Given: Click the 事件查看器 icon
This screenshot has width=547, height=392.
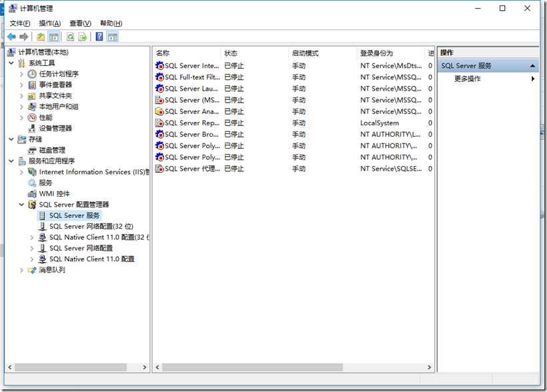Looking at the screenshot, I should [x=32, y=85].
